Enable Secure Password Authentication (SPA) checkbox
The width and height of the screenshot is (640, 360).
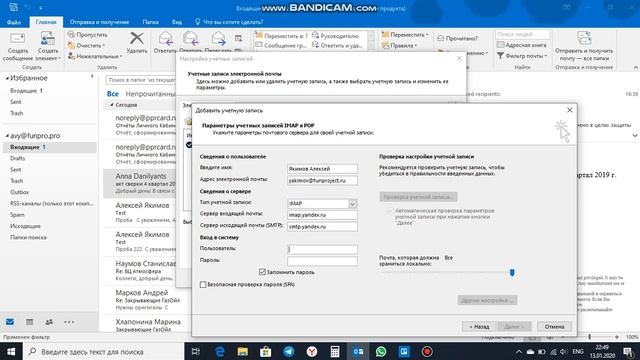(x=203, y=284)
